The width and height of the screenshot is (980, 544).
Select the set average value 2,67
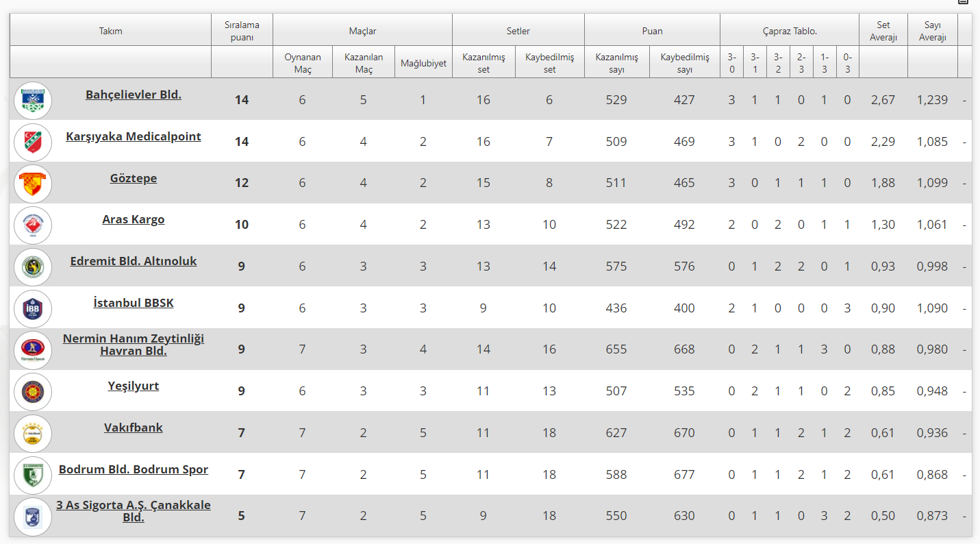(x=883, y=100)
